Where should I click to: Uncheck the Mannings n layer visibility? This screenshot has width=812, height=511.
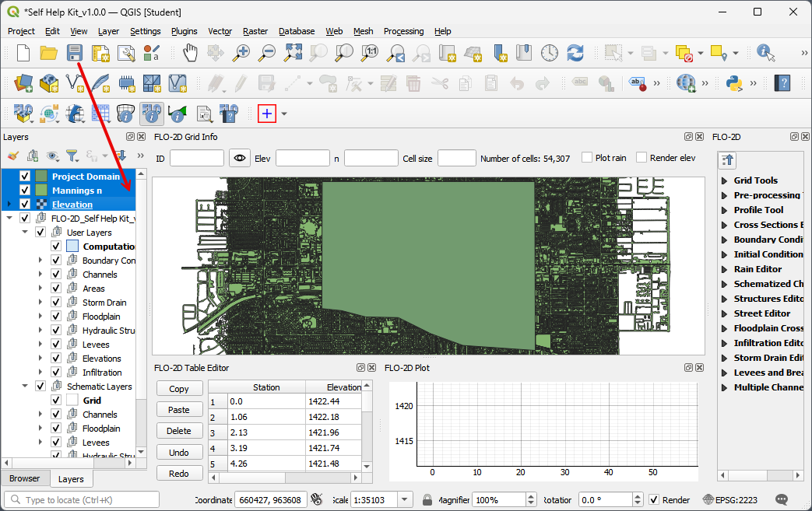[x=25, y=191]
